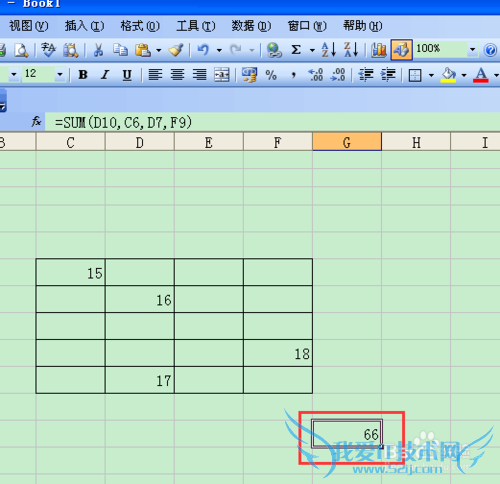
Task: Select column E header
Action: pyautogui.click(x=209, y=142)
